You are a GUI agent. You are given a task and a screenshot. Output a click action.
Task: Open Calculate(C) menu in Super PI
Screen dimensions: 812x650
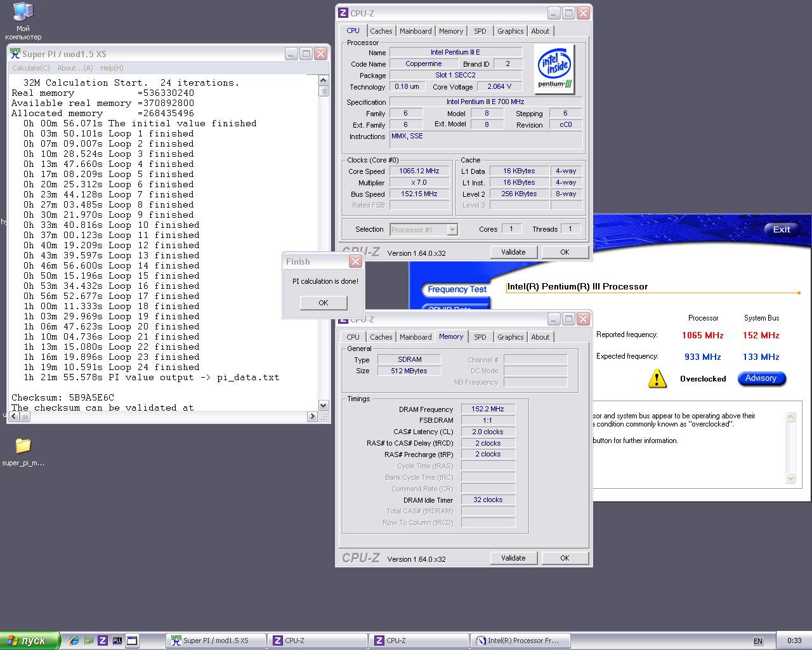click(31, 68)
